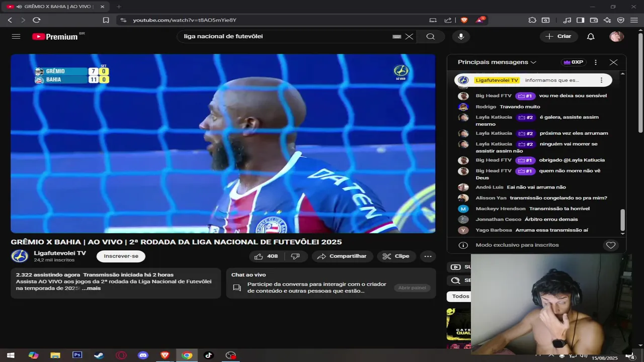Open pinned Ligafutevolei TV message options

pos(601,80)
